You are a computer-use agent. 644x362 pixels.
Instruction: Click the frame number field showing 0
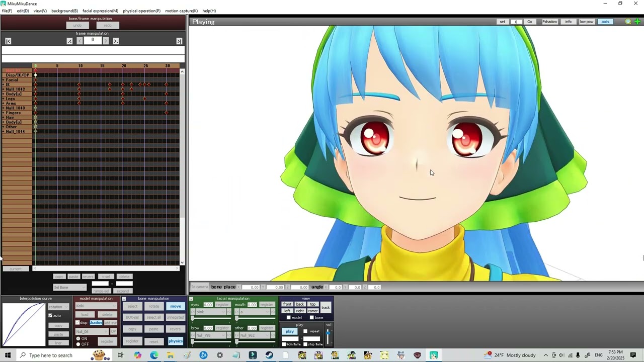point(93,40)
